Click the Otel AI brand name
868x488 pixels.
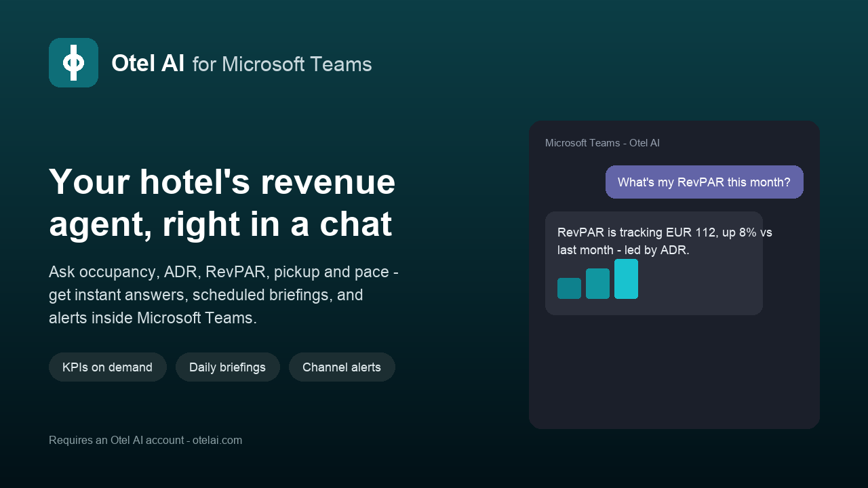[x=148, y=63]
